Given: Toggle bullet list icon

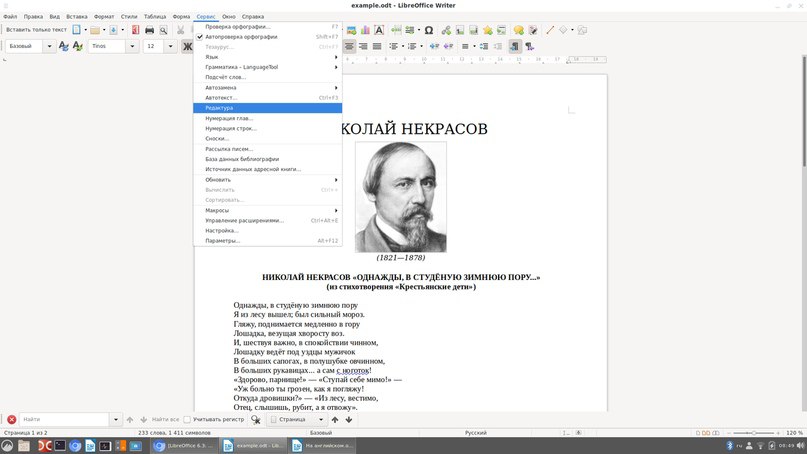Looking at the screenshot, I should click(x=394, y=46).
